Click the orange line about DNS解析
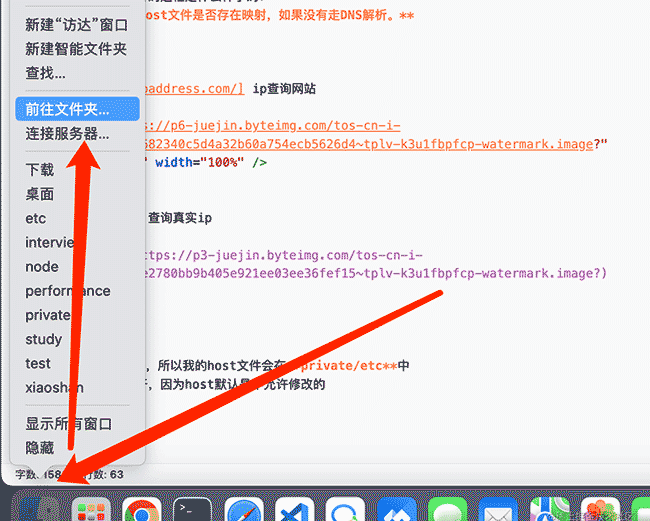 (x=280, y=15)
